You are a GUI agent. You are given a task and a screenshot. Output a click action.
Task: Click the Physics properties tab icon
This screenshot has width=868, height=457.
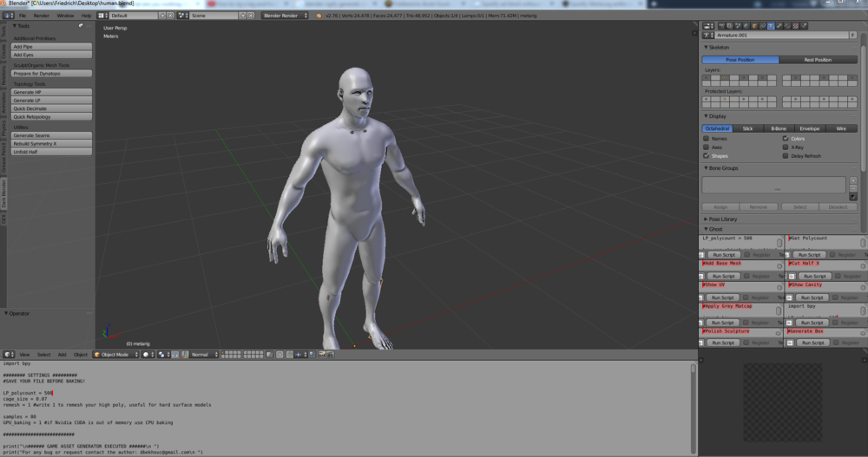click(804, 26)
